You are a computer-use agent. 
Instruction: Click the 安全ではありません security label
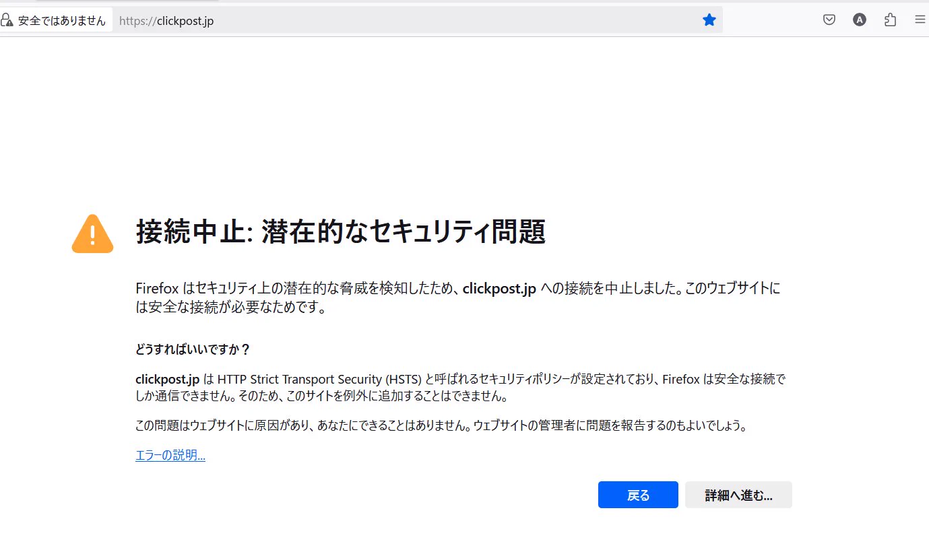pyautogui.click(x=62, y=21)
